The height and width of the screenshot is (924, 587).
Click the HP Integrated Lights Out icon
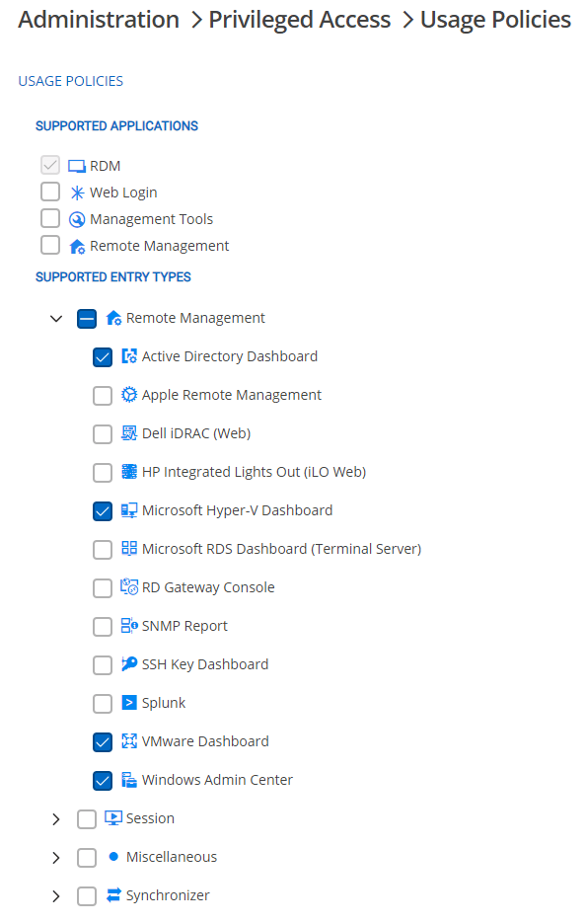coord(129,472)
